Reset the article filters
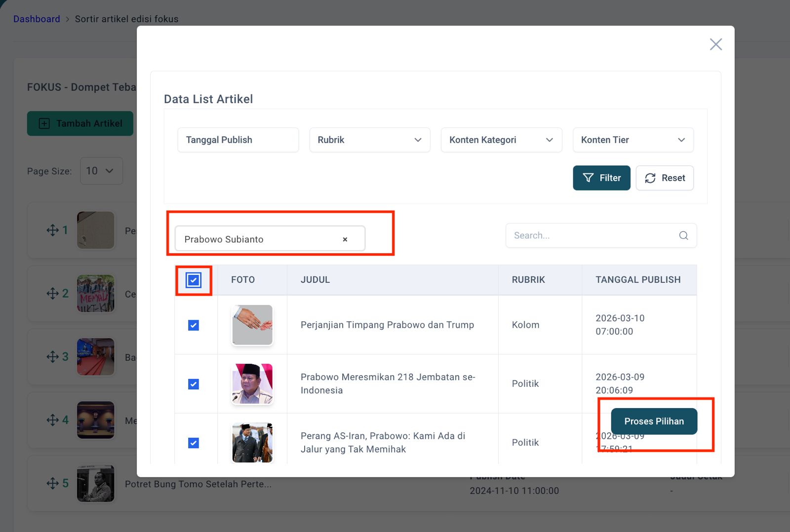Image resolution: width=790 pixels, height=532 pixels. tap(665, 178)
